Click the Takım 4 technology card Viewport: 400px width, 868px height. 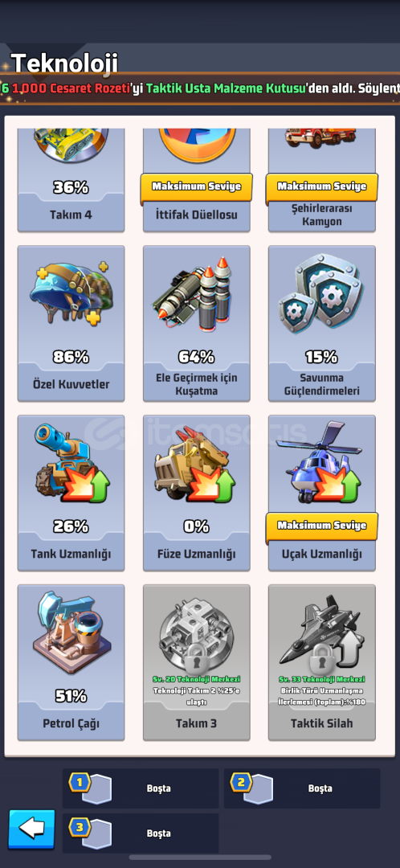click(x=71, y=180)
